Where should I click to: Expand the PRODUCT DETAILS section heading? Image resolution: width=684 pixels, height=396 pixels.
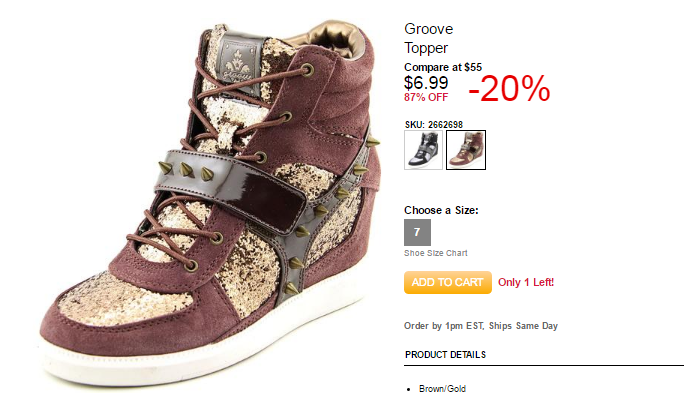point(445,355)
